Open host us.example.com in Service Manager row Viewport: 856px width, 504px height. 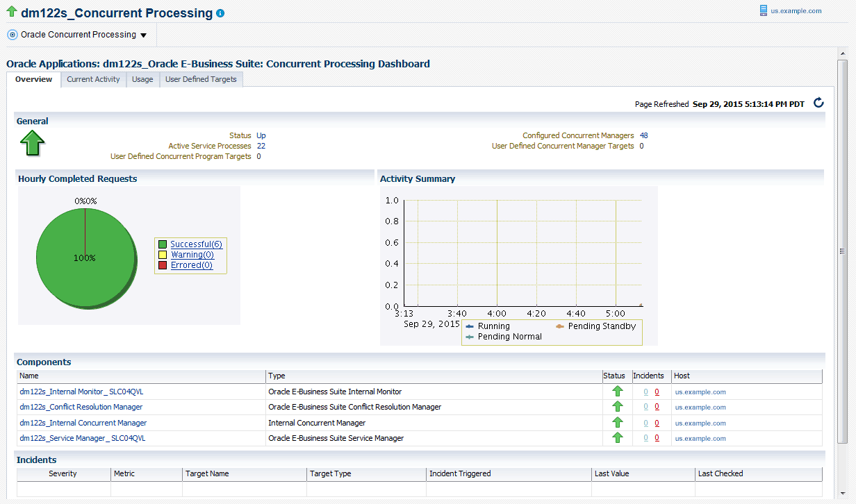700,438
